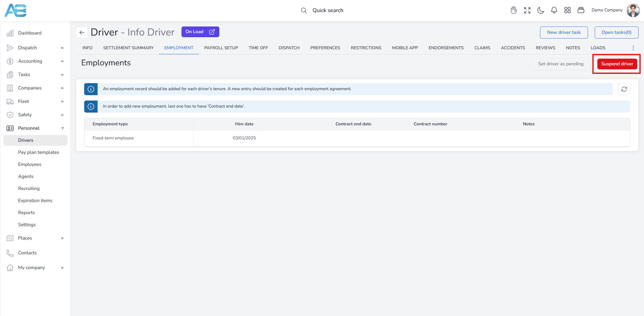Open the user profile avatar
The image size is (644, 316).
(x=633, y=10)
